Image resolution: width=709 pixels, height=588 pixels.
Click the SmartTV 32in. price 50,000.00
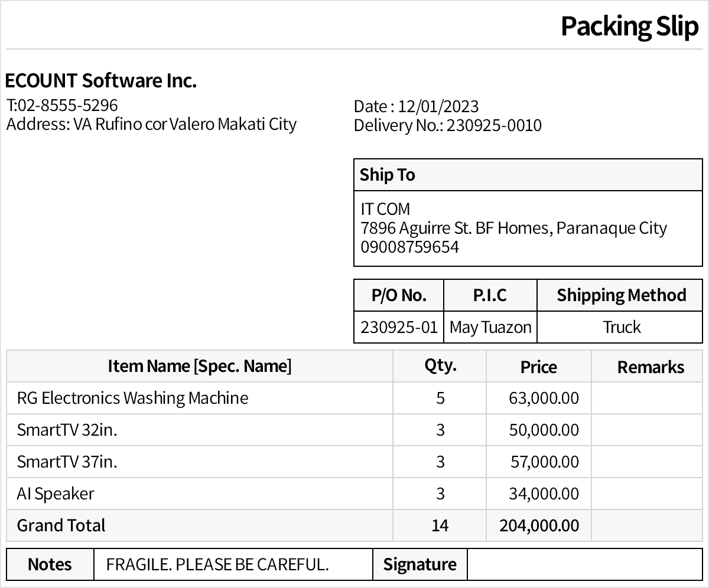[x=544, y=430]
